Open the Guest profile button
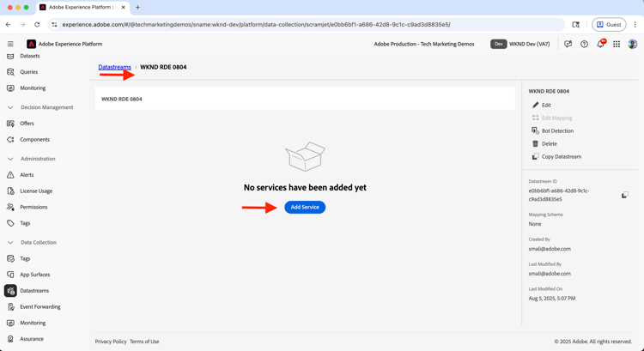The width and height of the screenshot is (644, 351). pos(609,25)
